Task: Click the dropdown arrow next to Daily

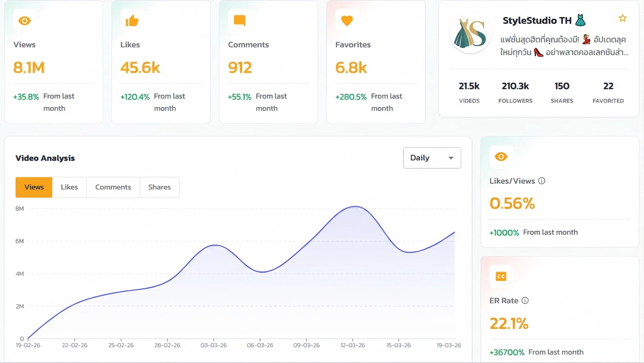Action: pyautogui.click(x=451, y=158)
